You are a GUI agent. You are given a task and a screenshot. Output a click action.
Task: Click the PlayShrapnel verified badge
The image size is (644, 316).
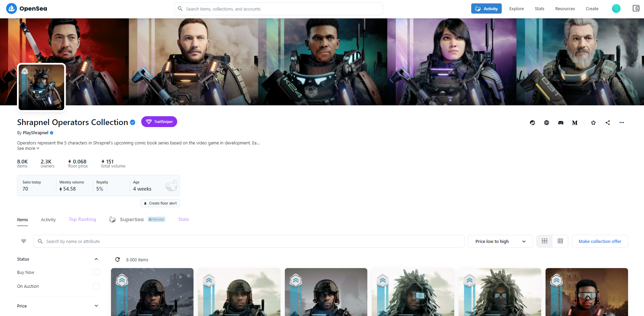(x=52, y=133)
